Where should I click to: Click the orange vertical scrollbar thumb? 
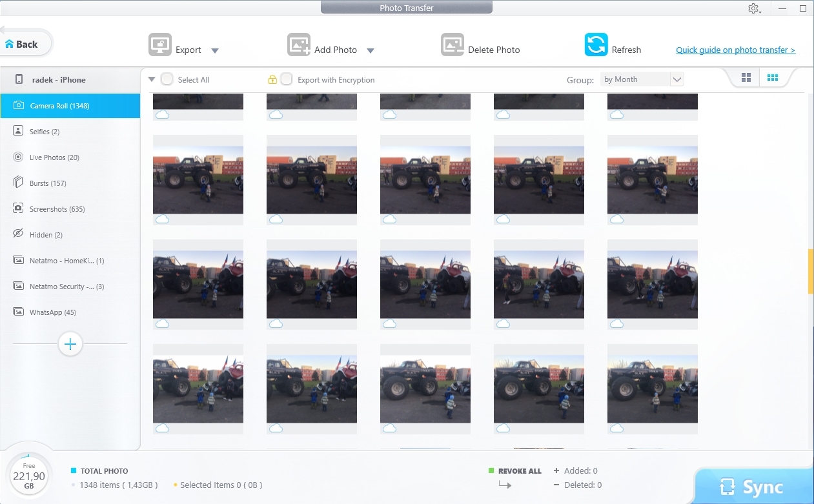pyautogui.click(x=811, y=271)
